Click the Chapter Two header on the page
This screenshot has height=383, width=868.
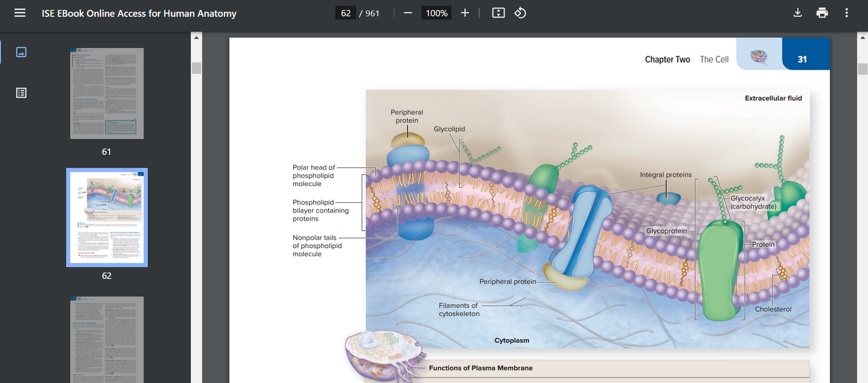667,59
